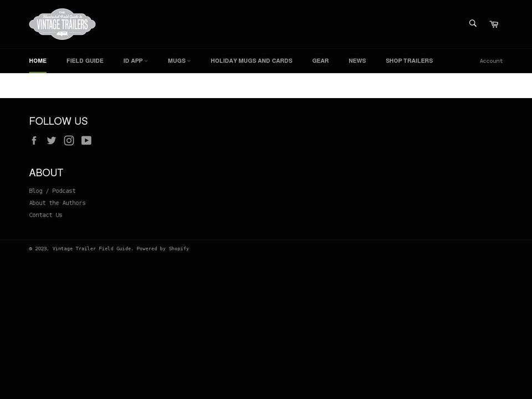Open the Account link
532x399 pixels.
click(x=491, y=61)
